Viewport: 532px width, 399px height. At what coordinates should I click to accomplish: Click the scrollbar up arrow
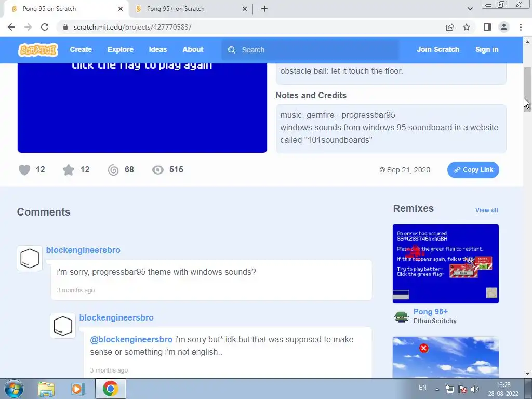point(528,42)
